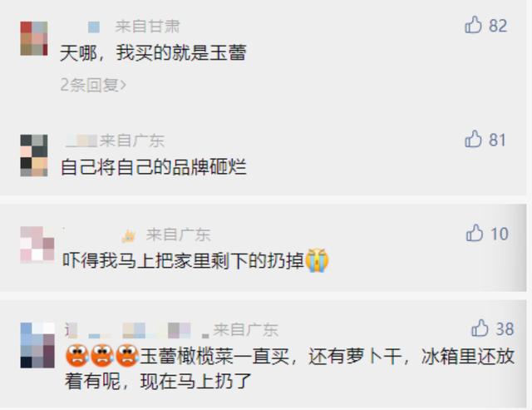Open avatar beside 自己将自己的品牌砸烂 comment
532x410 pixels.
pos(34,156)
